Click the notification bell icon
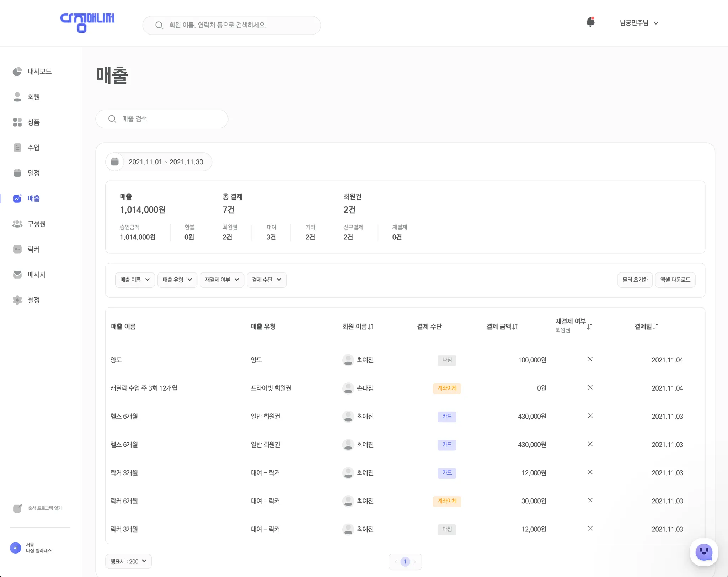Image resolution: width=728 pixels, height=577 pixels. (x=590, y=22)
